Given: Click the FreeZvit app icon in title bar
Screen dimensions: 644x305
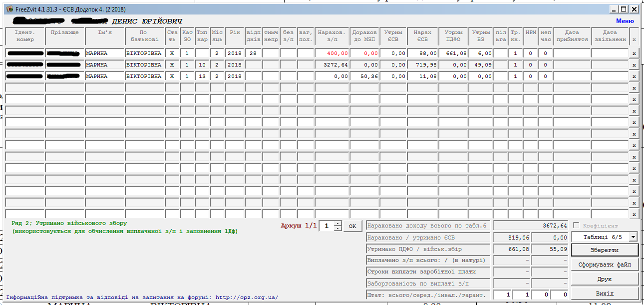Looking at the screenshot, I should [x=9, y=9].
